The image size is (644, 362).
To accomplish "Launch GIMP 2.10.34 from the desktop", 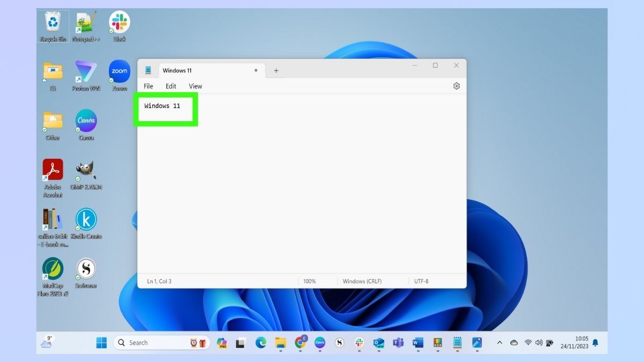I will click(86, 169).
